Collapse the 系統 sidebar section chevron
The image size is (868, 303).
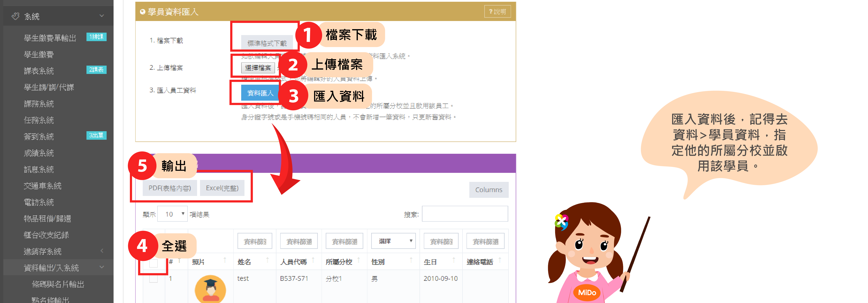pyautogui.click(x=102, y=16)
